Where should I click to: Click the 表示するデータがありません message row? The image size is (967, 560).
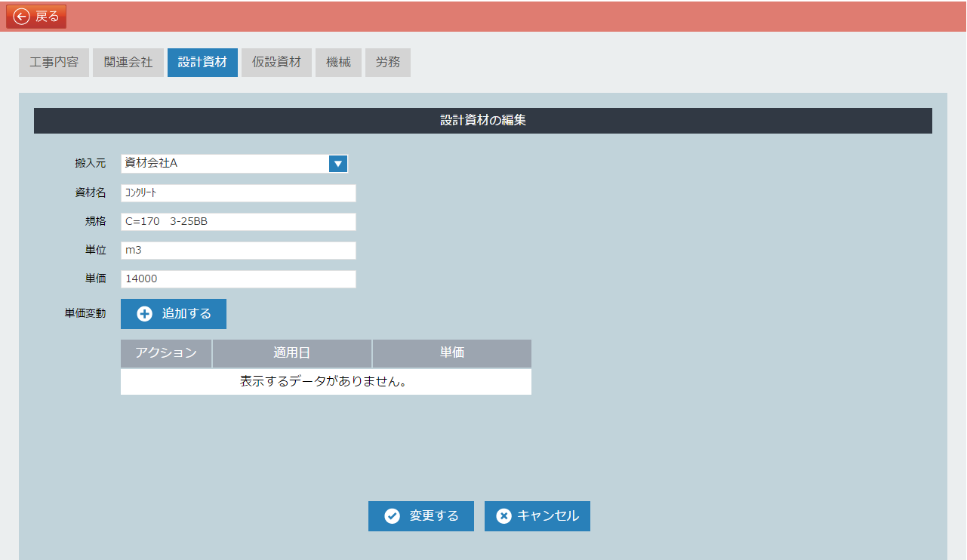point(326,382)
